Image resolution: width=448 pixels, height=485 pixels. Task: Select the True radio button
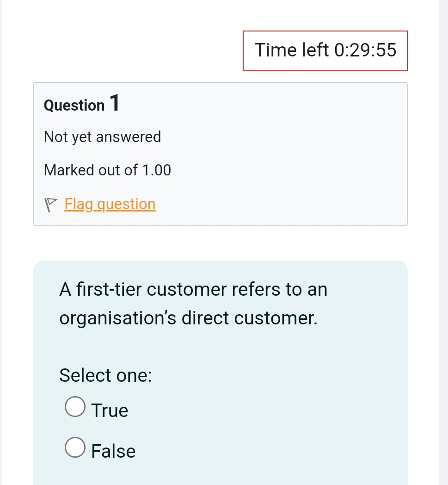pos(75,406)
